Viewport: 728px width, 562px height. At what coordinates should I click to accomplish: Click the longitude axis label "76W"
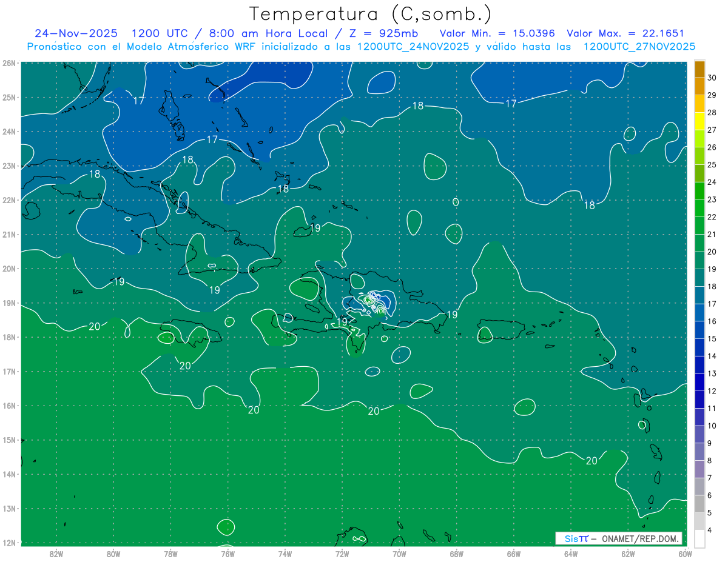point(228,554)
